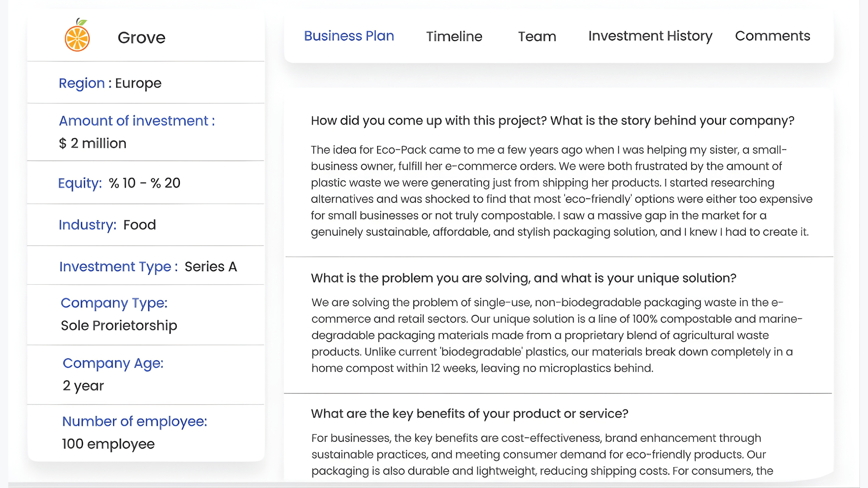
Task: Select the Company Age entry
Action: [113, 363]
